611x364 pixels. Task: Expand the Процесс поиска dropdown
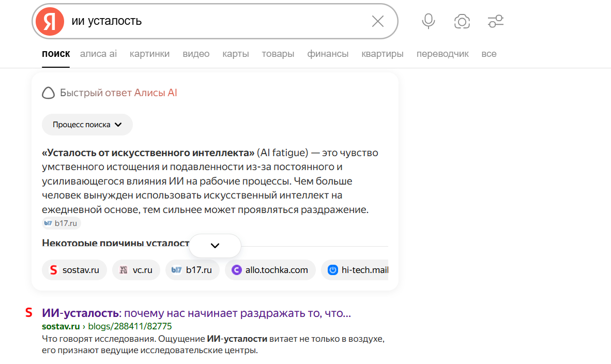[x=87, y=125]
